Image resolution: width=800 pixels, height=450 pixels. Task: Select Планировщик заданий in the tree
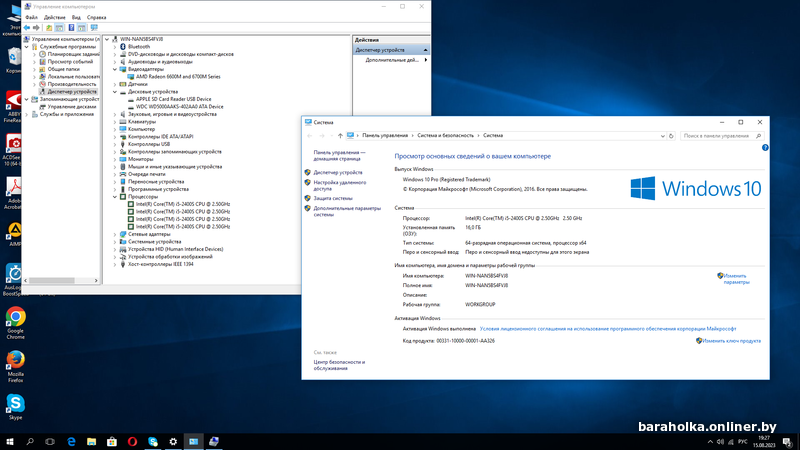[73, 54]
